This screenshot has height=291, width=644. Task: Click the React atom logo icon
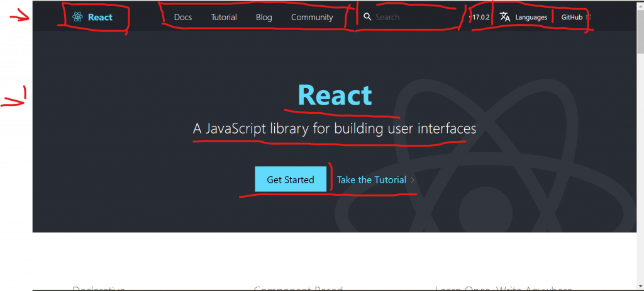77,17
